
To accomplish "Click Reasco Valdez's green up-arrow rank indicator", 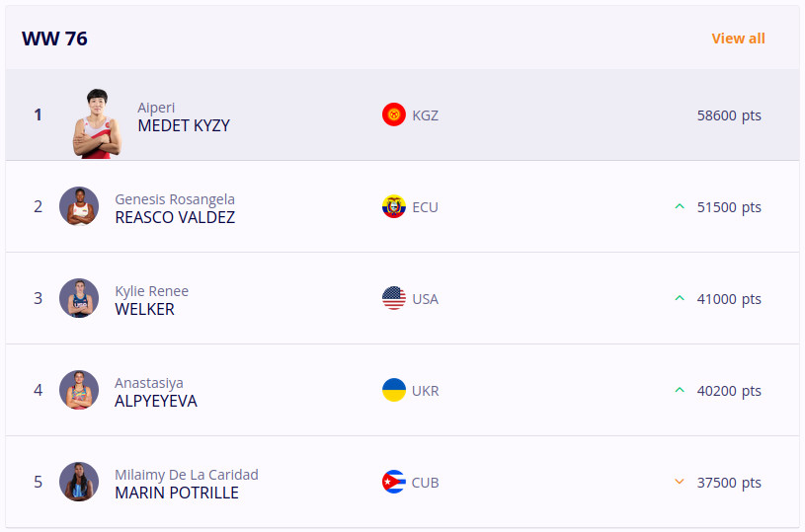I will 680,206.
